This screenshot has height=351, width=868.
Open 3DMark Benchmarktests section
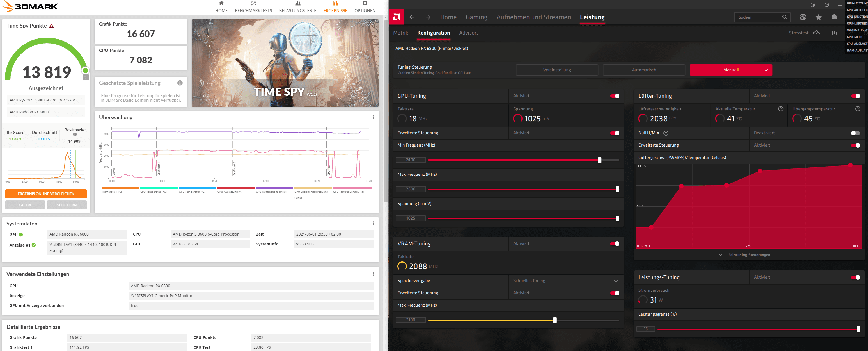[253, 7]
